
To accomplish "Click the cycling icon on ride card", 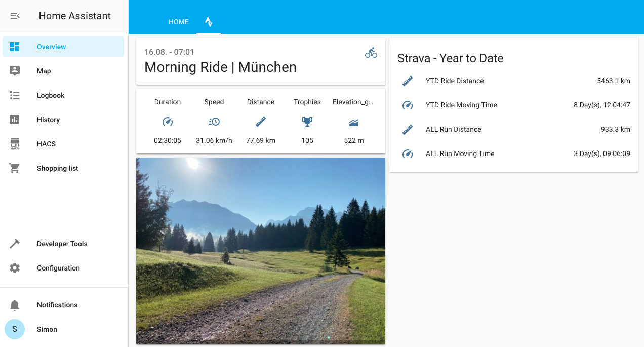I will [x=371, y=52].
